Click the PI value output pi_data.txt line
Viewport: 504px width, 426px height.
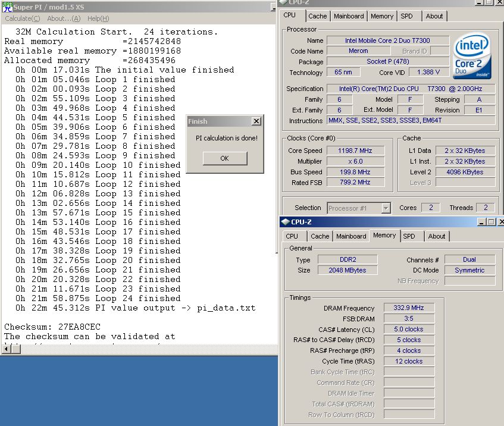135,308
